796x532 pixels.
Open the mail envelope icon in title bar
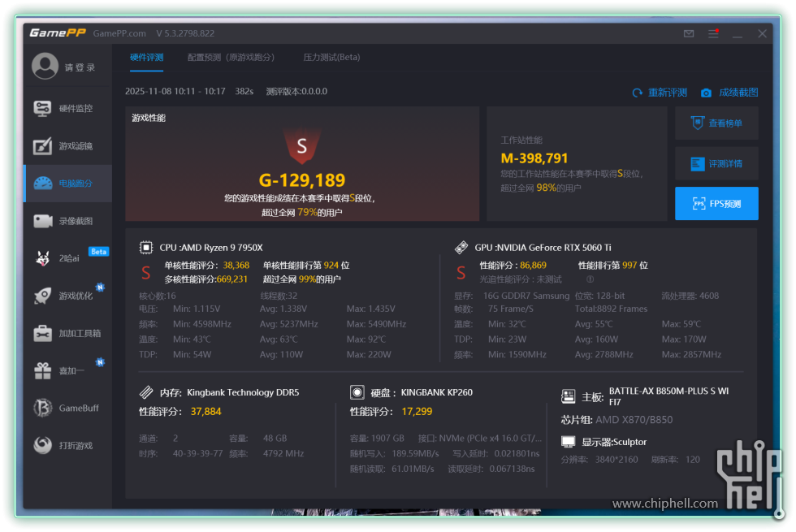[689, 34]
